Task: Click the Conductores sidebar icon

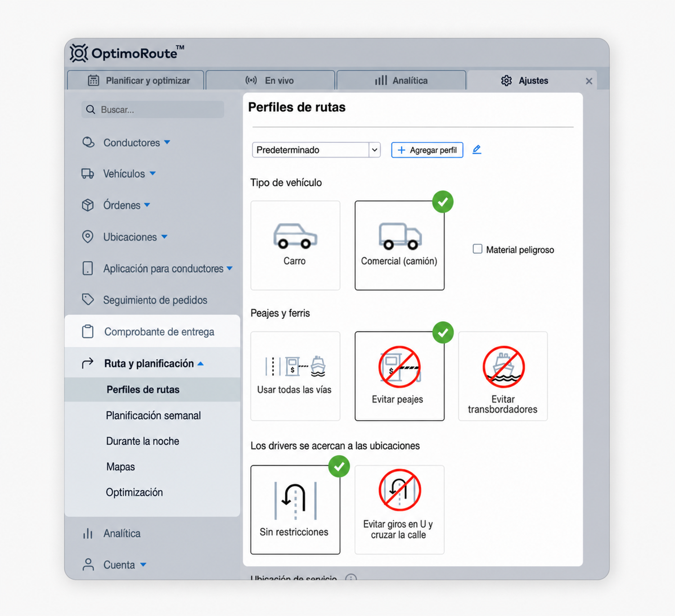Action: 88,142
